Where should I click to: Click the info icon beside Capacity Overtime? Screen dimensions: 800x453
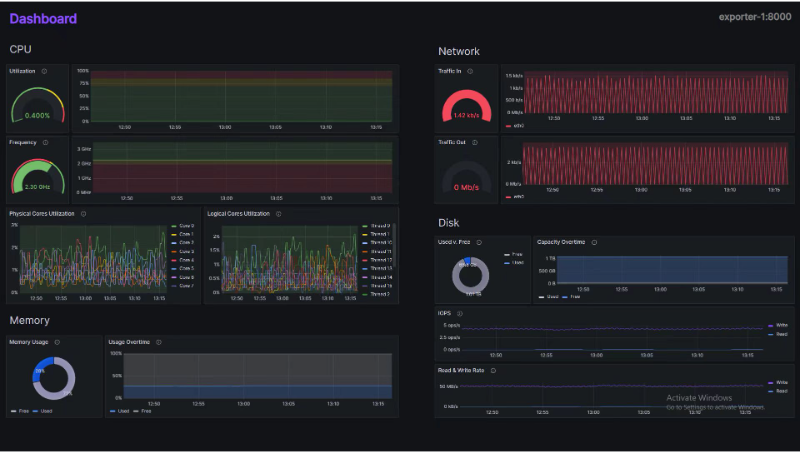click(594, 243)
